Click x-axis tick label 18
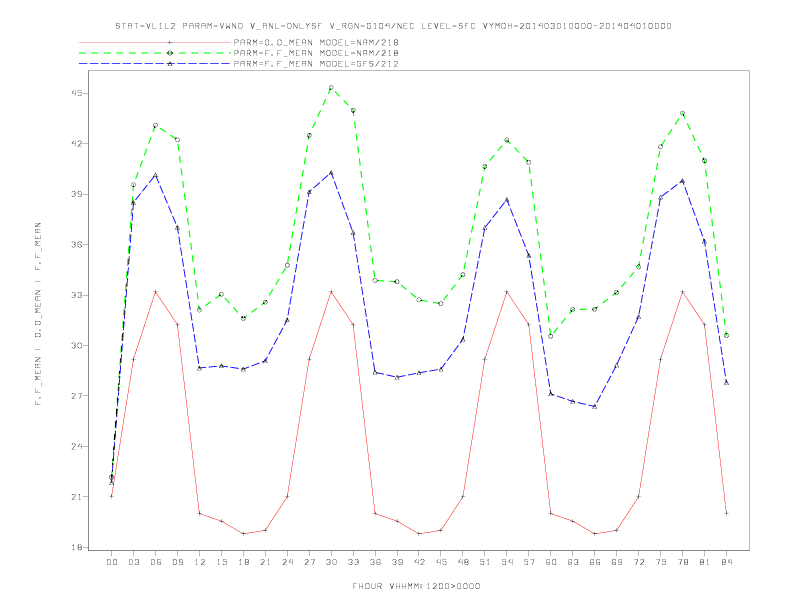Viewport: 792px width, 612px height. pos(243,562)
